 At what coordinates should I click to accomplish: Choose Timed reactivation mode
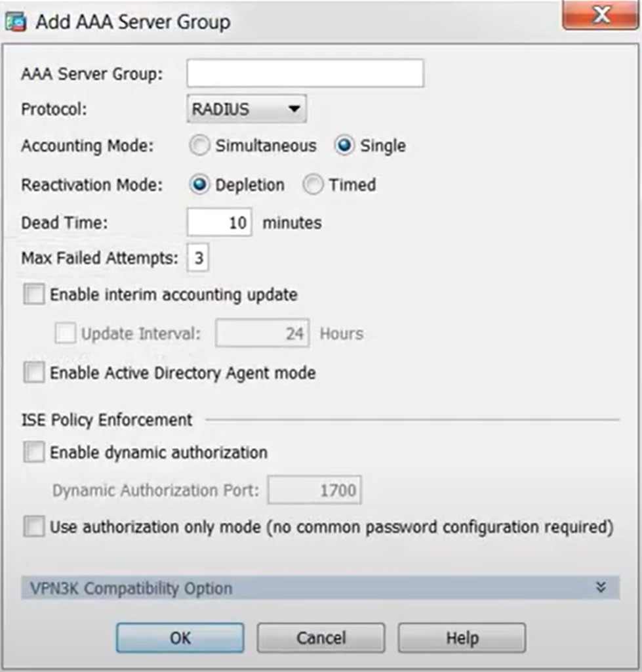[x=313, y=185]
